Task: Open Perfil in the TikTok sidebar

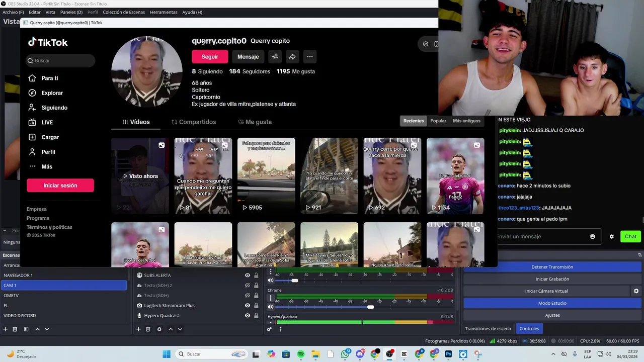Action: (x=42, y=152)
